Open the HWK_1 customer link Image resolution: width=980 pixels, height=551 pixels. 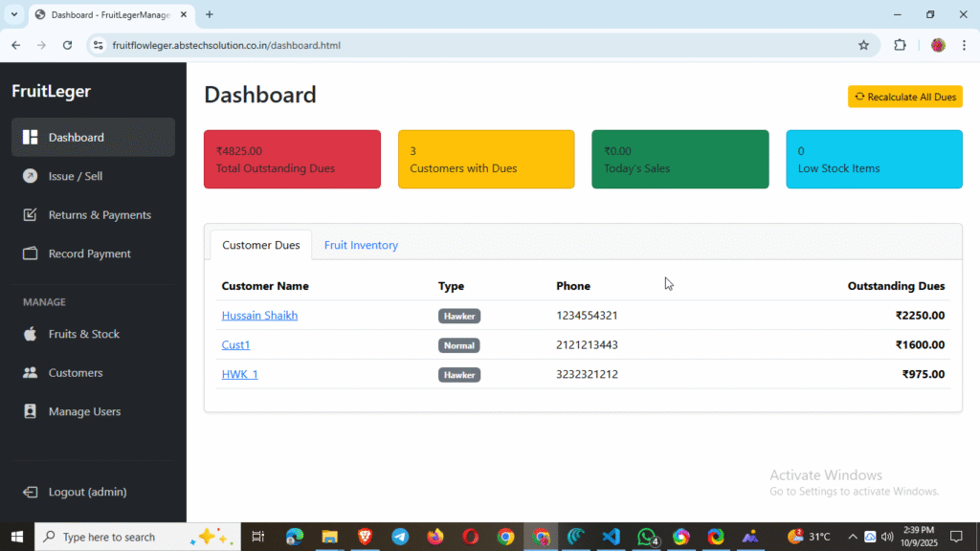[239, 374]
